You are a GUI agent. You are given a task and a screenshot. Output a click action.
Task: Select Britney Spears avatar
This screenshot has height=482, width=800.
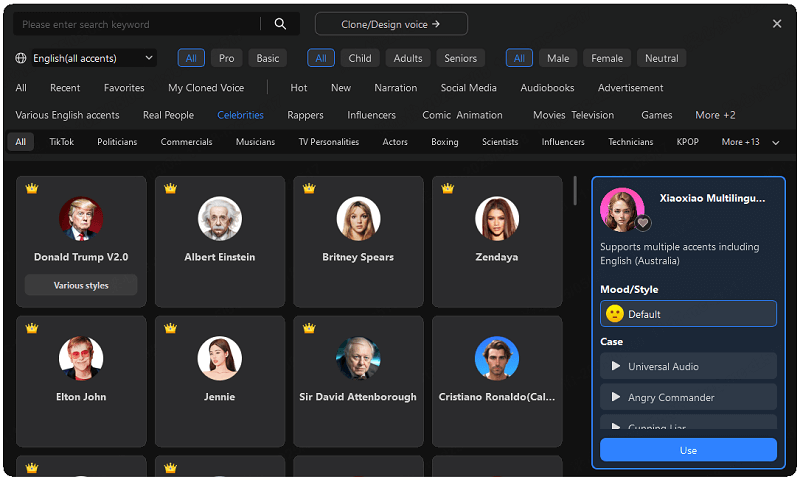coord(358,219)
